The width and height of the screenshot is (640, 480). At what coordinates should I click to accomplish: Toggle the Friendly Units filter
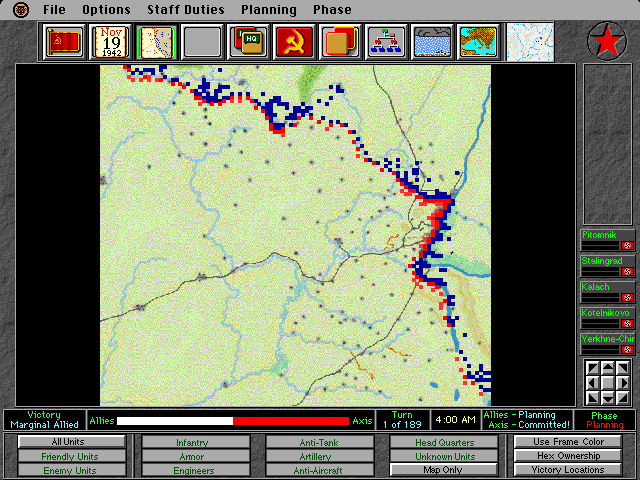(x=71, y=456)
